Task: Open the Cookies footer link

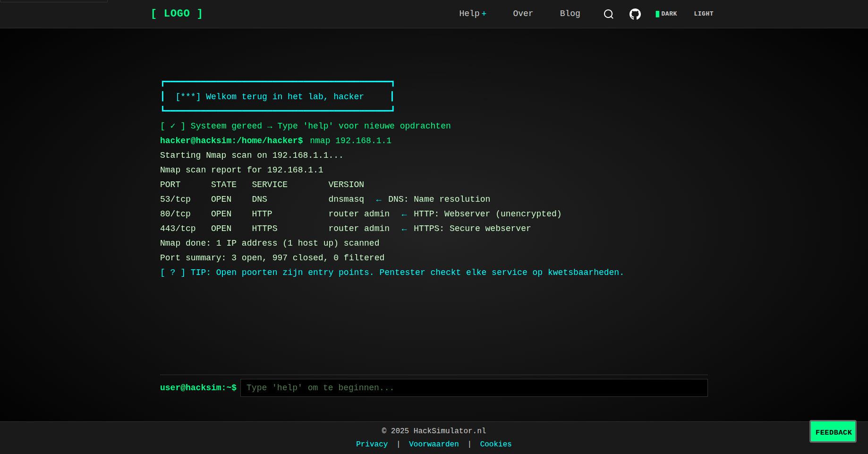Action: click(x=495, y=444)
